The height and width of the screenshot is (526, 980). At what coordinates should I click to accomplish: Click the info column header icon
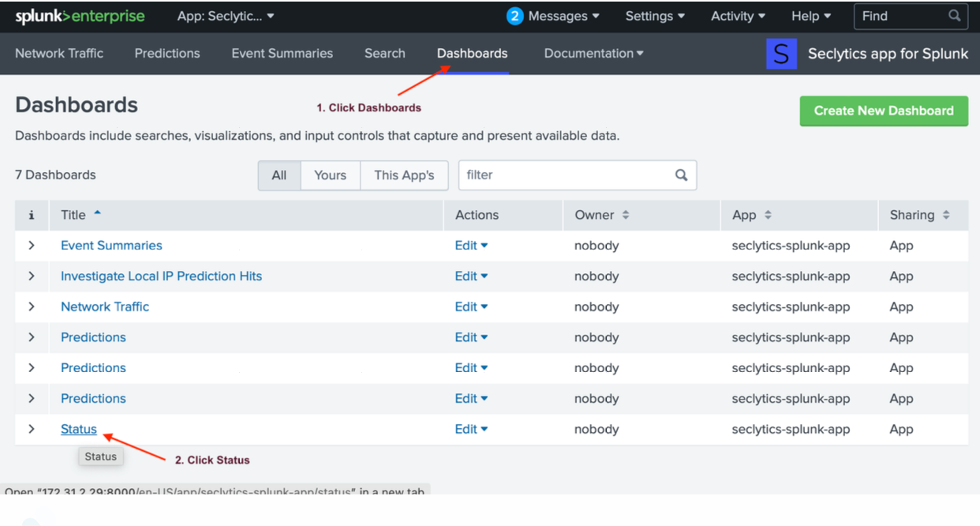(32, 215)
